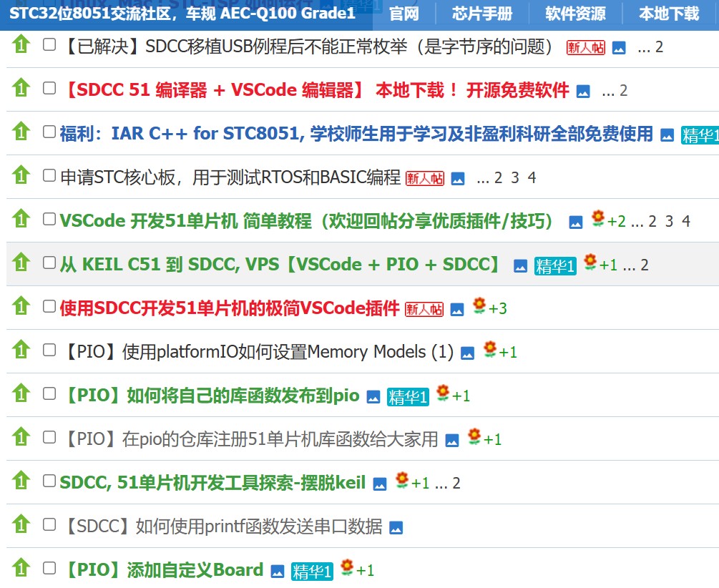Click pin arrow icon beside SDCC, 51单片机开发工具探索 thread
Screen dimensions: 719x588
click(x=21, y=481)
